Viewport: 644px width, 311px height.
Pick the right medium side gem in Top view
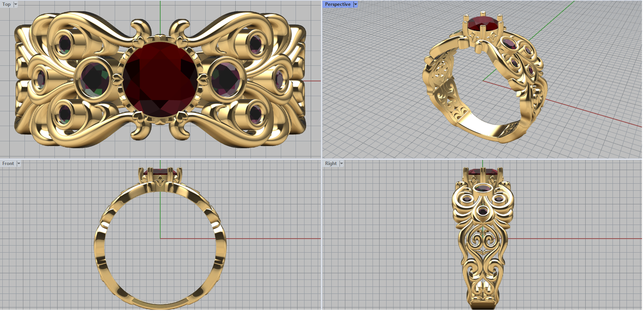226,77
